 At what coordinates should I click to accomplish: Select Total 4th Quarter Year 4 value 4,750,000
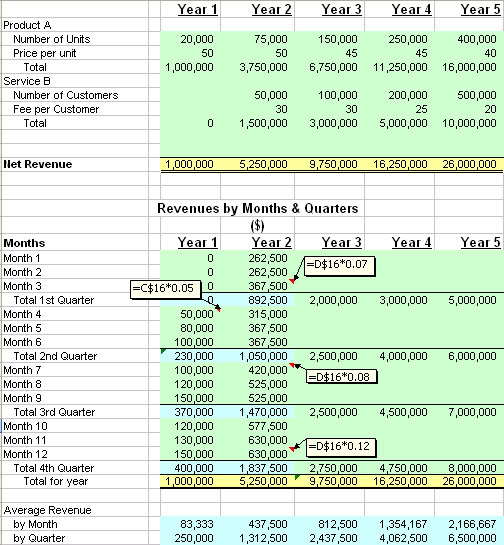pyautogui.click(x=403, y=468)
